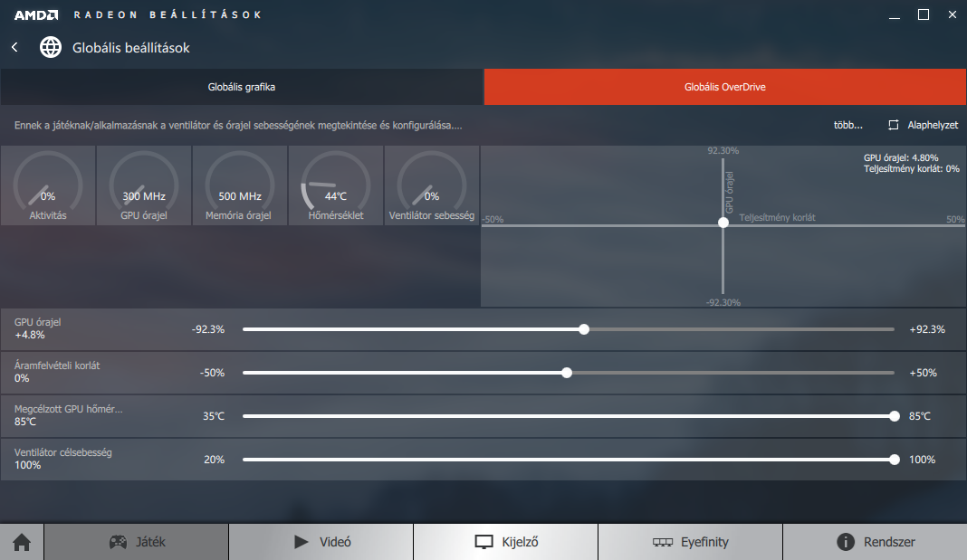Viewport: 967px width, 560px height.
Task: Open the Kijelző section
Action: point(506,542)
